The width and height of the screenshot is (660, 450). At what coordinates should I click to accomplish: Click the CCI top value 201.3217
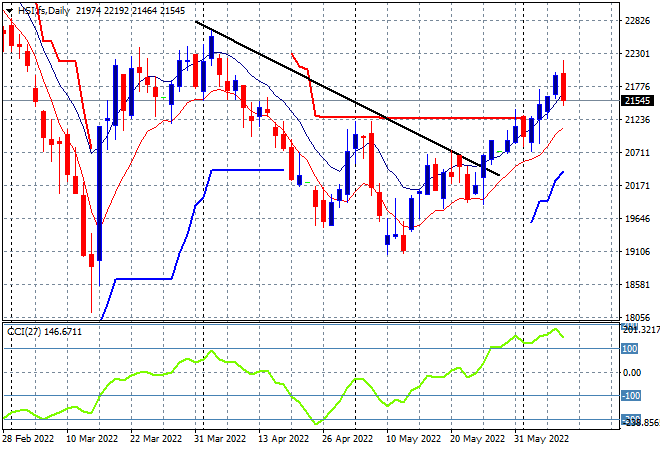(641, 330)
